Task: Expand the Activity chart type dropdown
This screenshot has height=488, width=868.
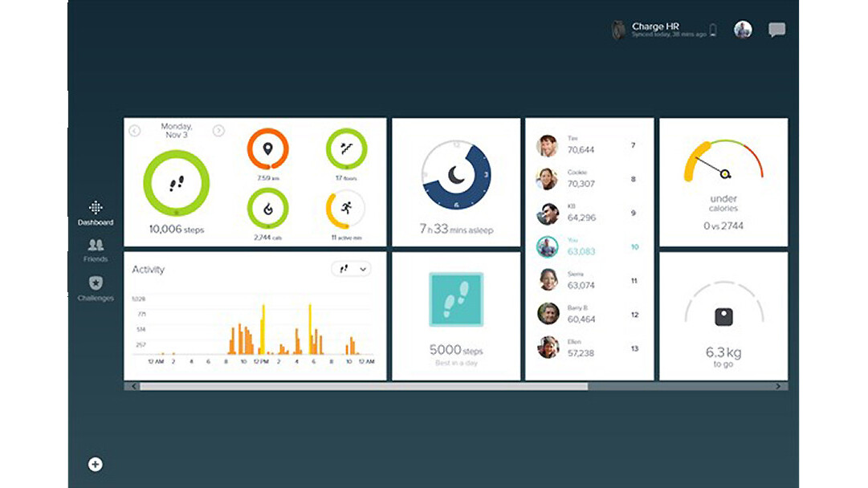Action: [x=351, y=270]
